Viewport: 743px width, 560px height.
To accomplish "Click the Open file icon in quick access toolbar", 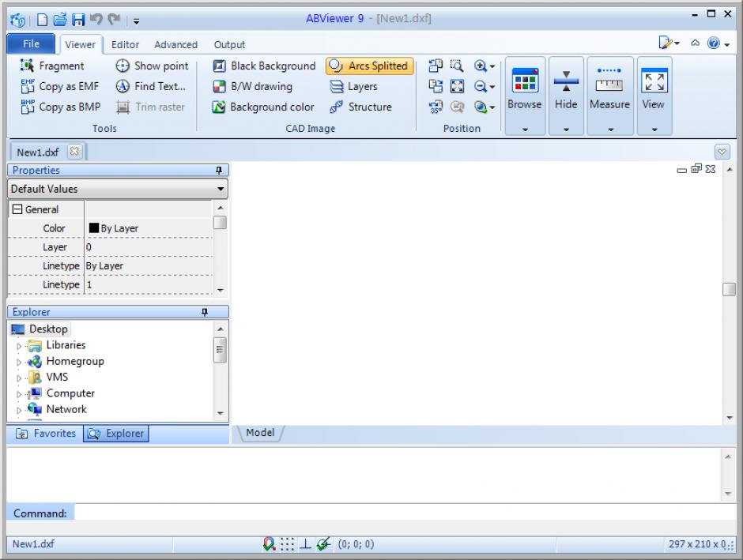I will [60, 20].
